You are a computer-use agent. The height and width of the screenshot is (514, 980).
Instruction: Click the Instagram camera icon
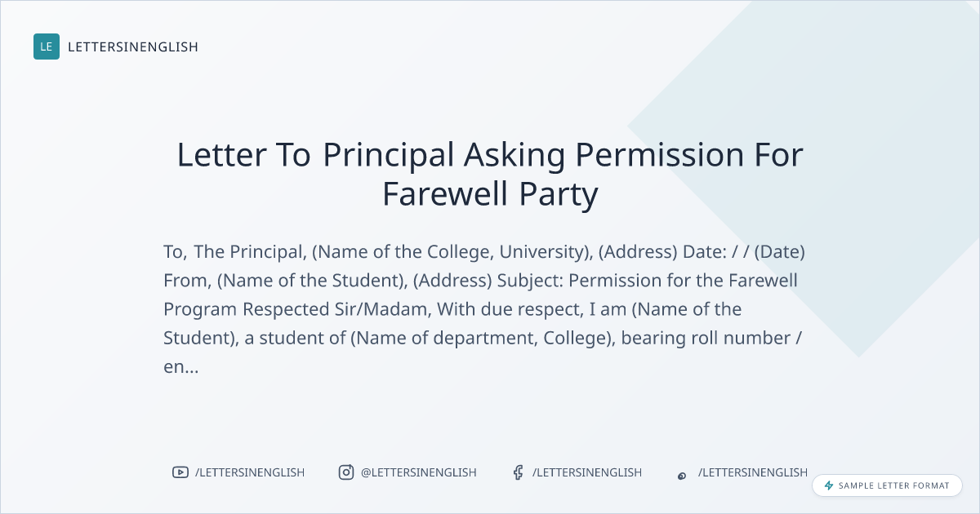[346, 472]
